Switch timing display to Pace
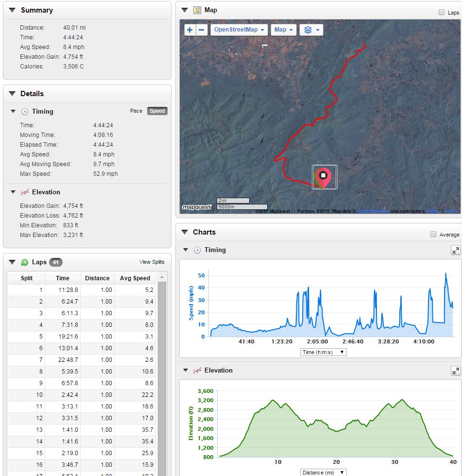Viewport: 462px width, 476px height. pyautogui.click(x=136, y=111)
